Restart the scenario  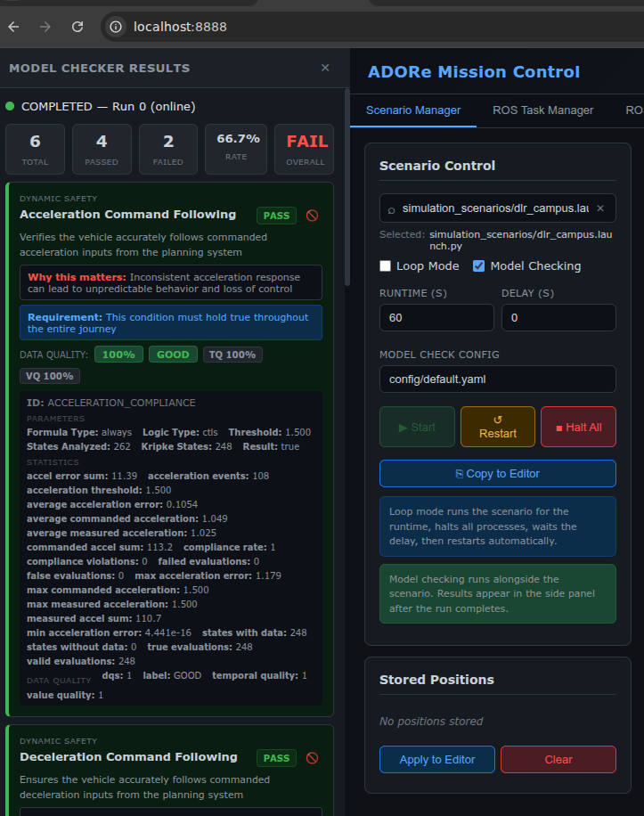click(x=498, y=427)
